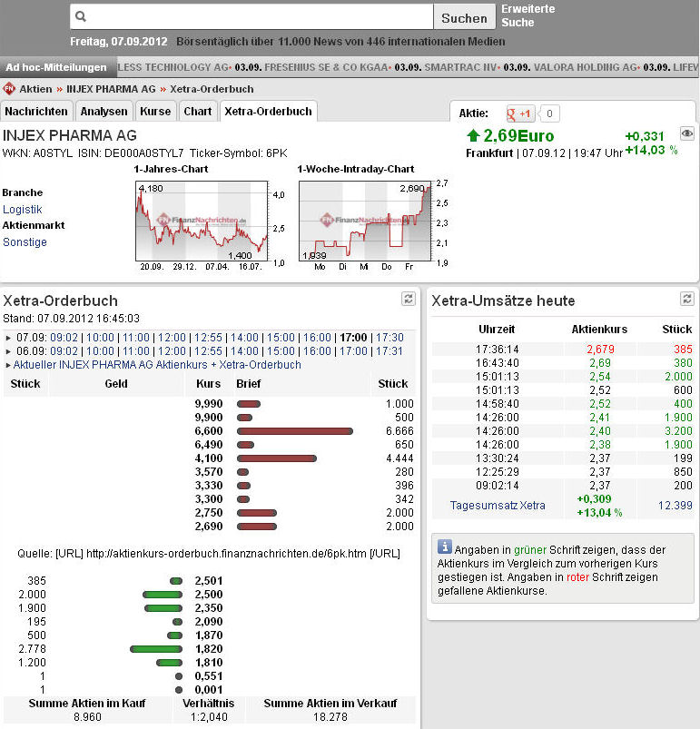Click arrow before Aktueller INJEX PHARMA link
Viewport: 700px width, 729px height.
(8, 366)
